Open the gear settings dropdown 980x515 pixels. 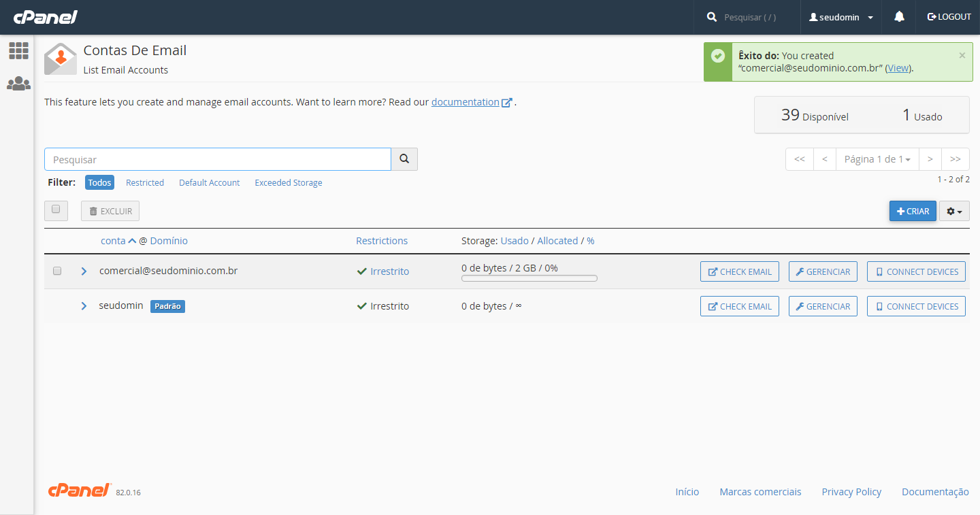pyautogui.click(x=954, y=212)
